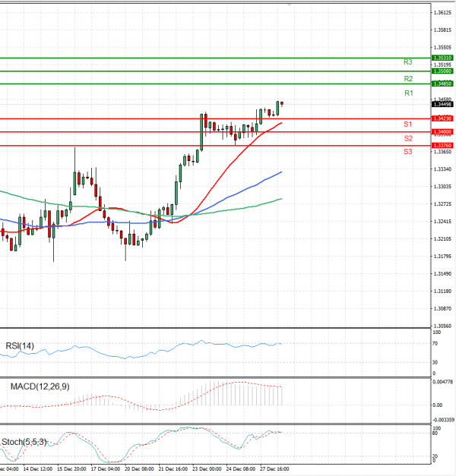Click the 1.36125 price axis value
456x476 pixels.
pos(442,12)
